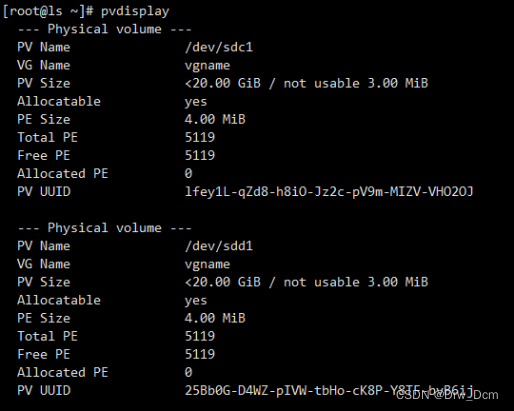
Task: Select the /dev/sdc1 device path
Action: (x=219, y=47)
